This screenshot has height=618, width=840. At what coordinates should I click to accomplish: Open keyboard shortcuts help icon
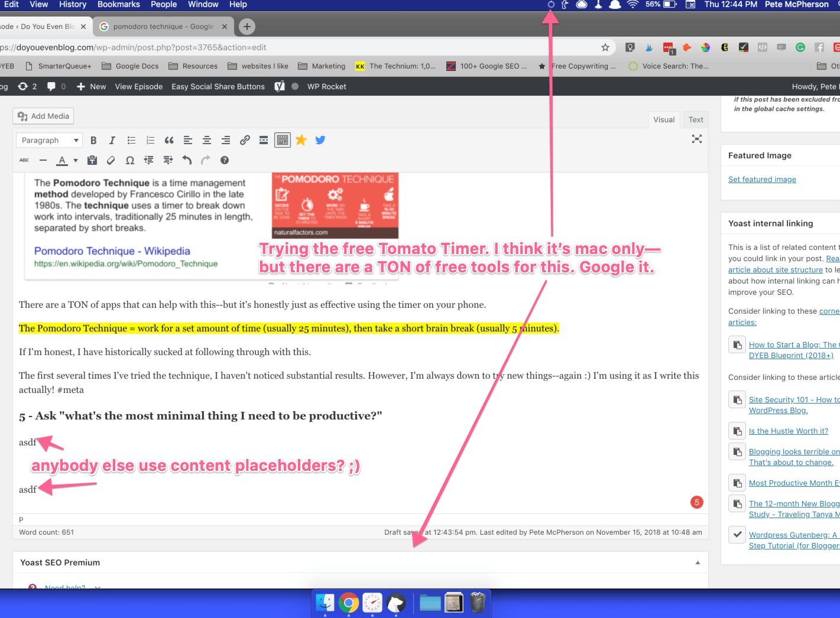point(225,160)
